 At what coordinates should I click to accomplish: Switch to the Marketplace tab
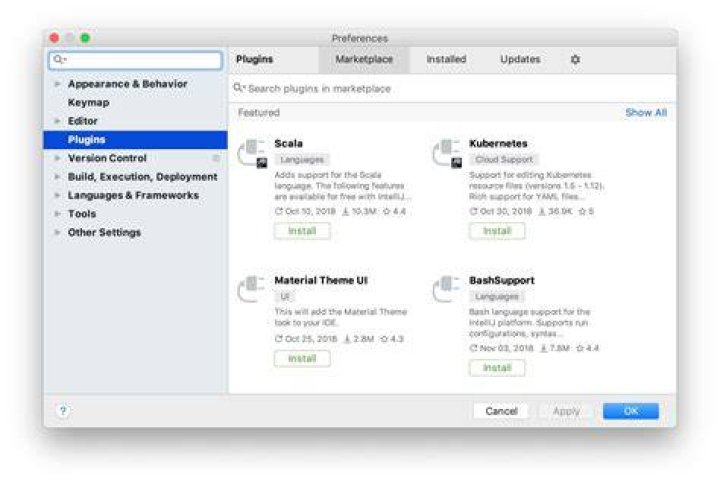tap(364, 59)
